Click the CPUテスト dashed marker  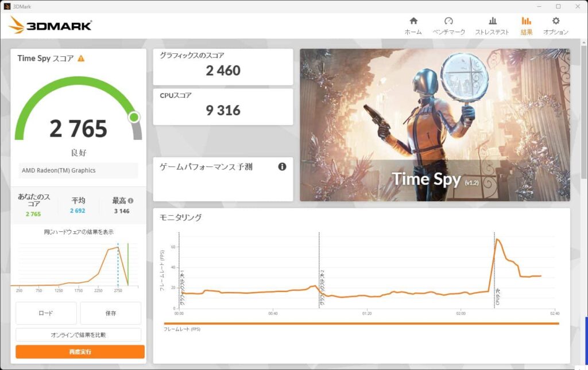coord(494,270)
